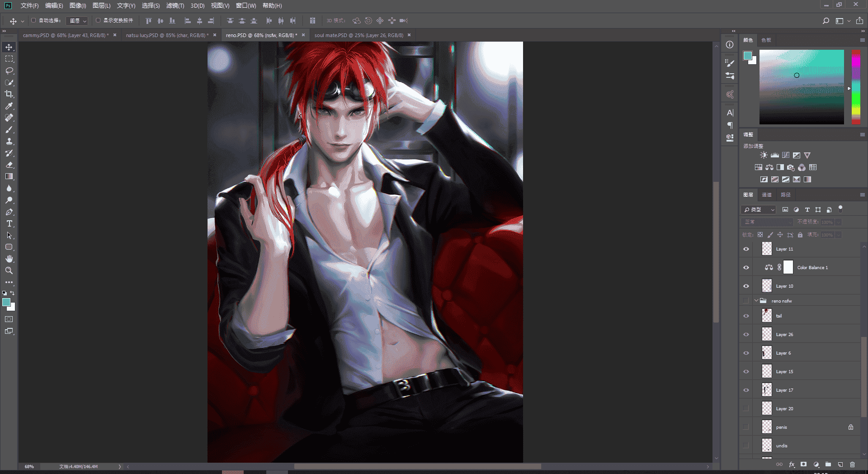Click the hue spectrum slider strip
The height and width of the screenshot is (474, 868).
(856, 87)
